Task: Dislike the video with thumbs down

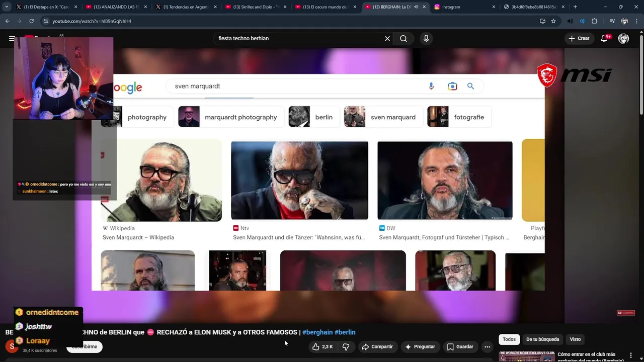Action: pos(346,346)
